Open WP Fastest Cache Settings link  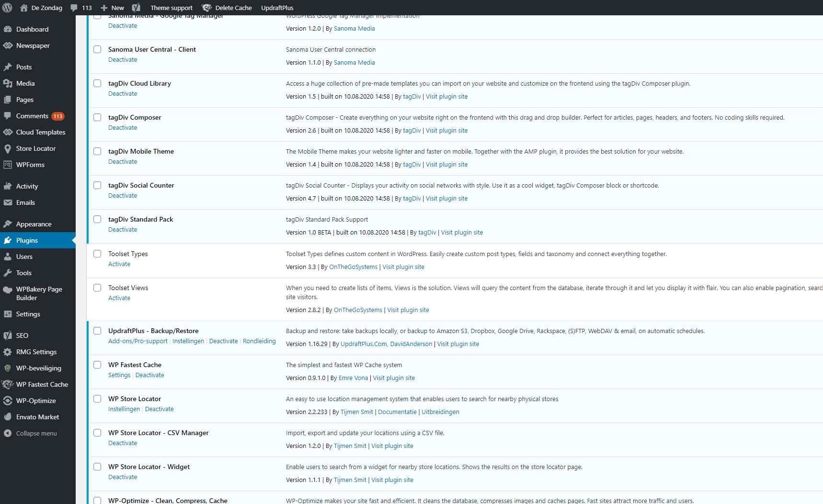tap(119, 375)
